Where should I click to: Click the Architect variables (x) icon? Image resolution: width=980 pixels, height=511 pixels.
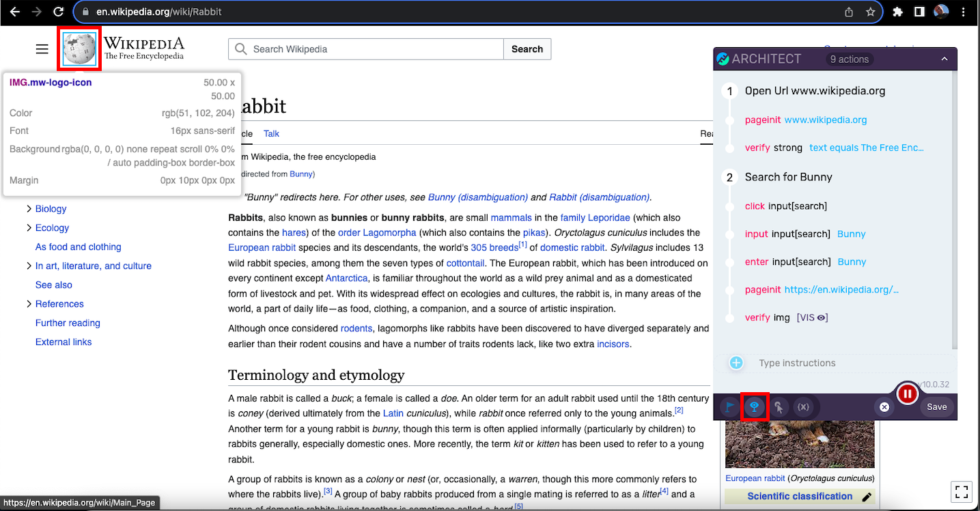[803, 407]
